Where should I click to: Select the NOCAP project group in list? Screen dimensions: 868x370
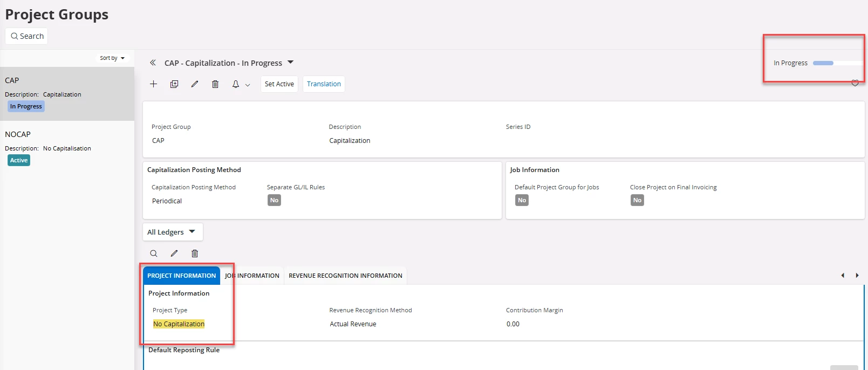pyautogui.click(x=67, y=147)
